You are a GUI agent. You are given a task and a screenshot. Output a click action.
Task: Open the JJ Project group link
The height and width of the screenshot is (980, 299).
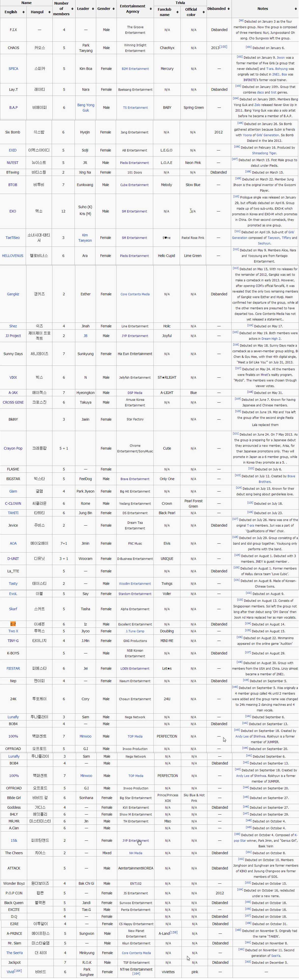pos(13,336)
